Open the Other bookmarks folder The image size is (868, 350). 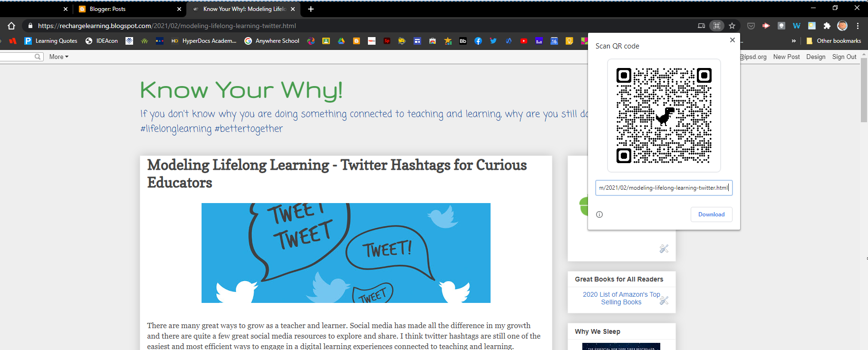click(834, 41)
